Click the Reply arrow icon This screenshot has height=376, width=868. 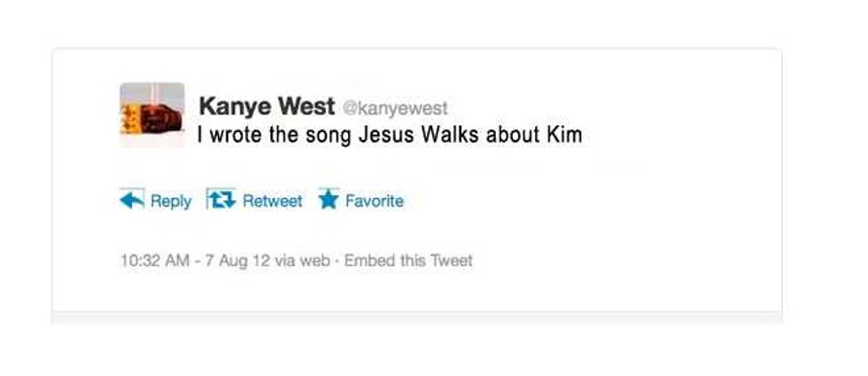(x=131, y=200)
